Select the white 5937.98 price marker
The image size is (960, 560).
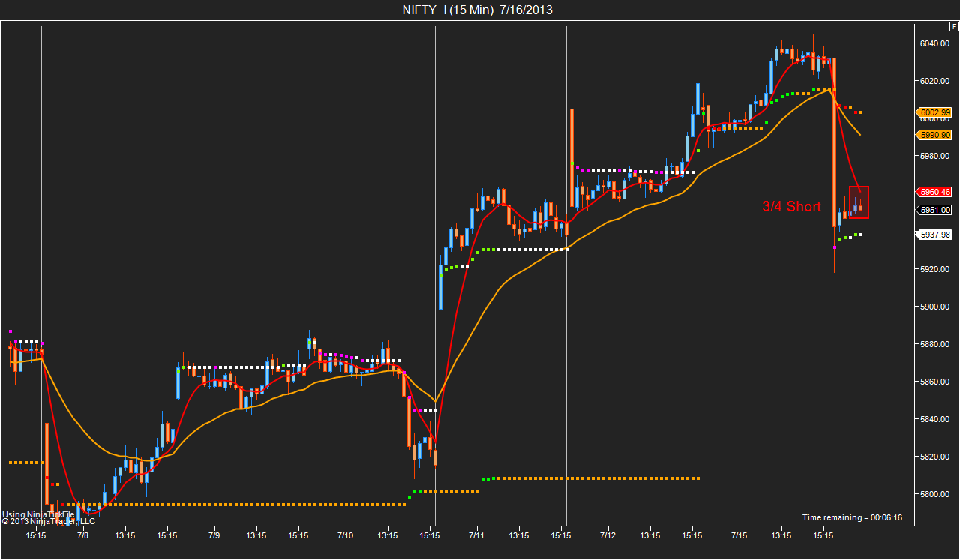point(934,235)
